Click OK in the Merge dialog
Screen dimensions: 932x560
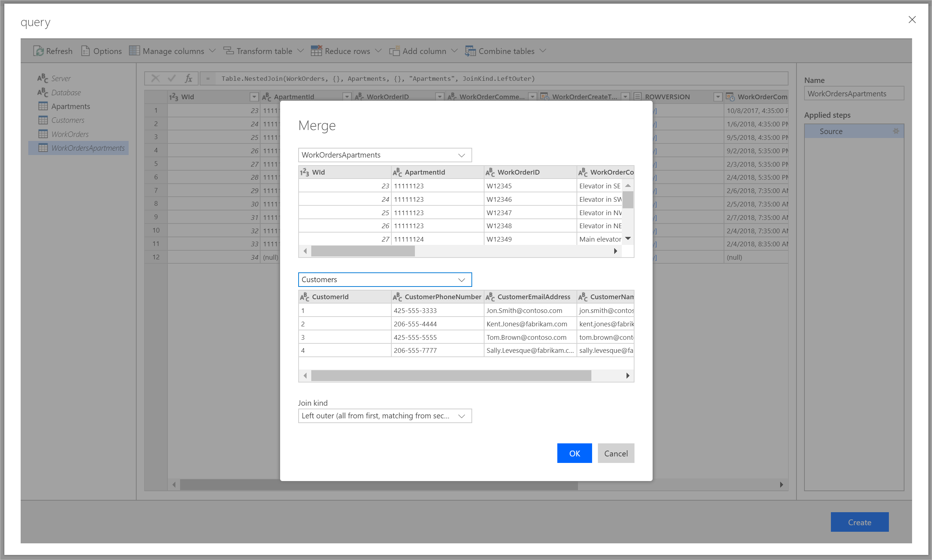click(x=574, y=453)
